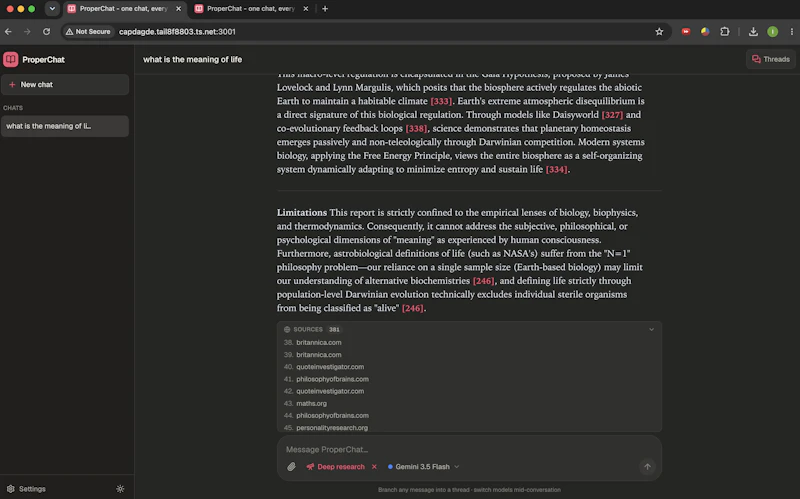Open the Extensions puzzle icon
The image size is (800, 499).
tap(724, 32)
